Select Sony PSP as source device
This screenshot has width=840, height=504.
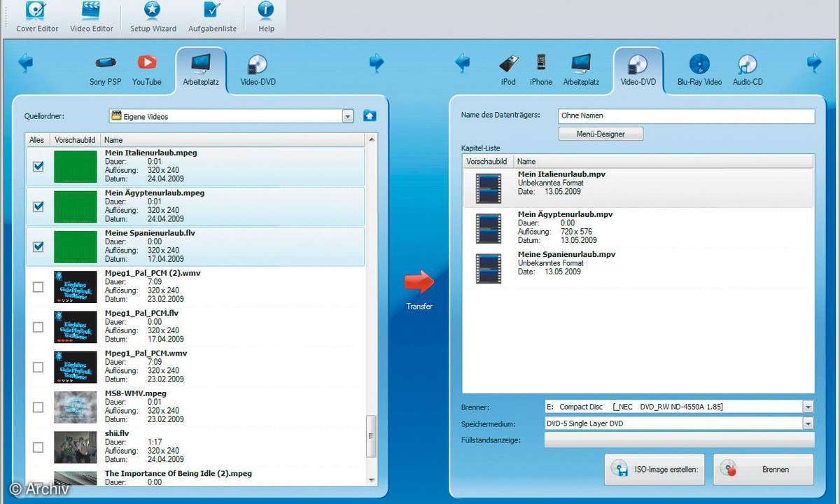pyautogui.click(x=106, y=70)
